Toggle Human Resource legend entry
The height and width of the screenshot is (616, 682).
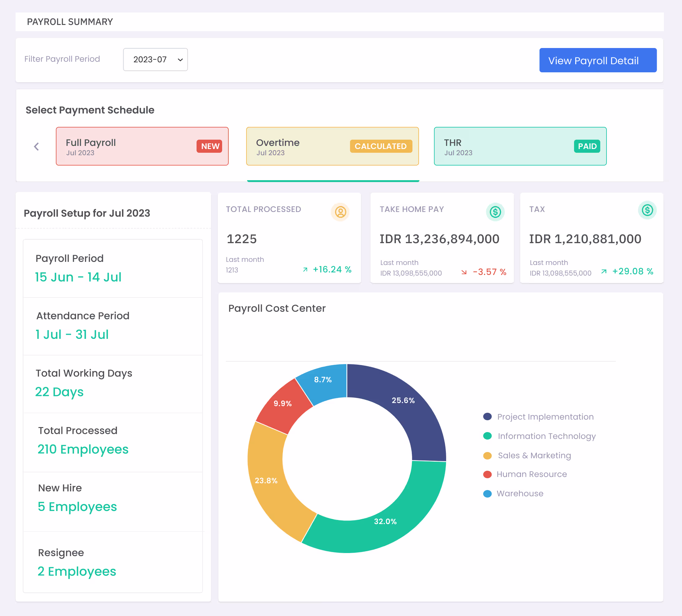(x=525, y=474)
